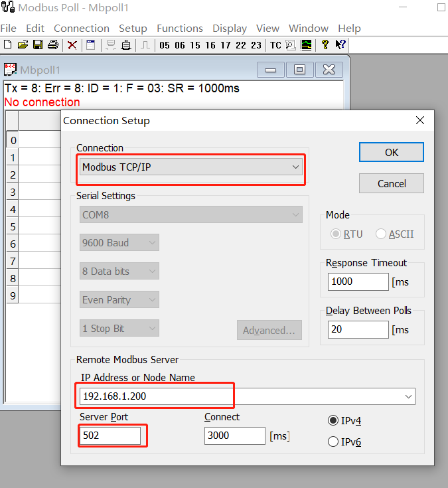Open the Functions menu
Screen dimensions: 448x488
pos(179,28)
